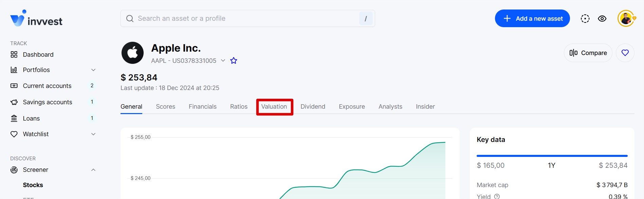The height and width of the screenshot is (199, 644).
Task: Click the invvest logo
Action: 36,18
